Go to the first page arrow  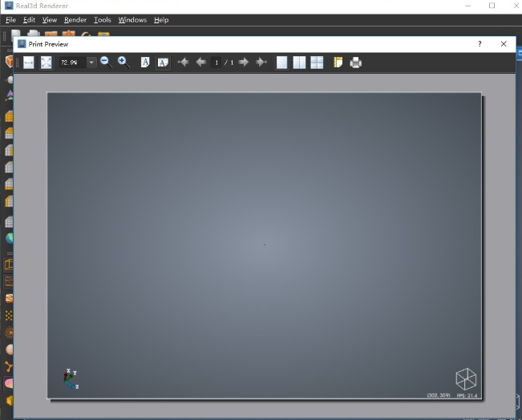coord(183,63)
